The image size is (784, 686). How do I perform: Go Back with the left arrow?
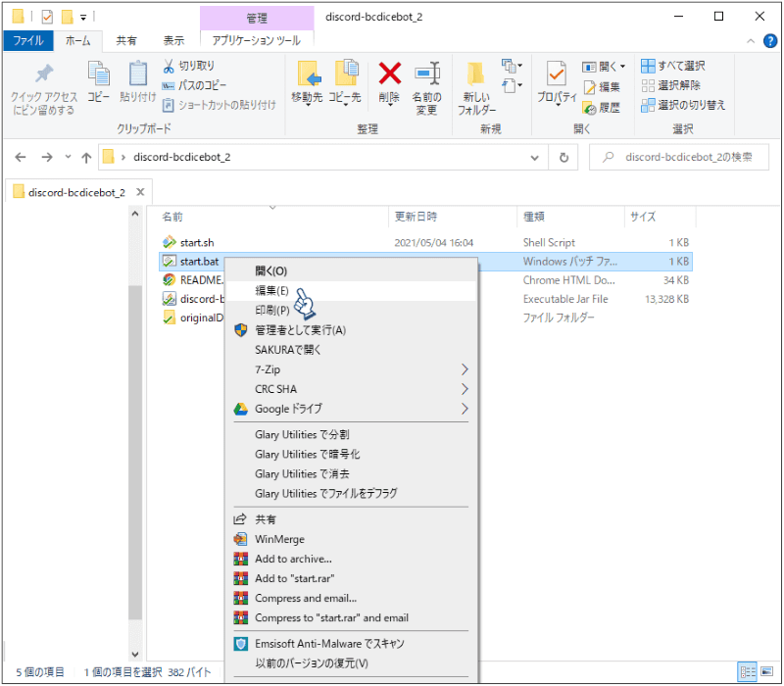(x=21, y=158)
